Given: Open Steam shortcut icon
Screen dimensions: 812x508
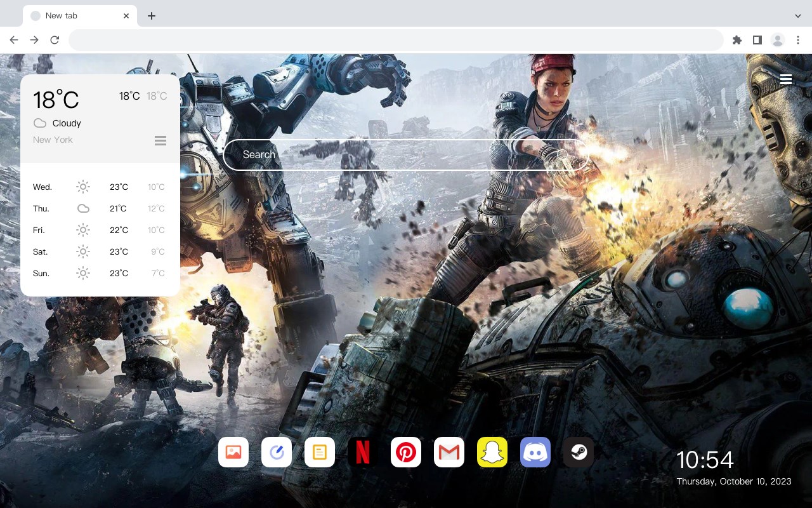Looking at the screenshot, I should coord(579,452).
